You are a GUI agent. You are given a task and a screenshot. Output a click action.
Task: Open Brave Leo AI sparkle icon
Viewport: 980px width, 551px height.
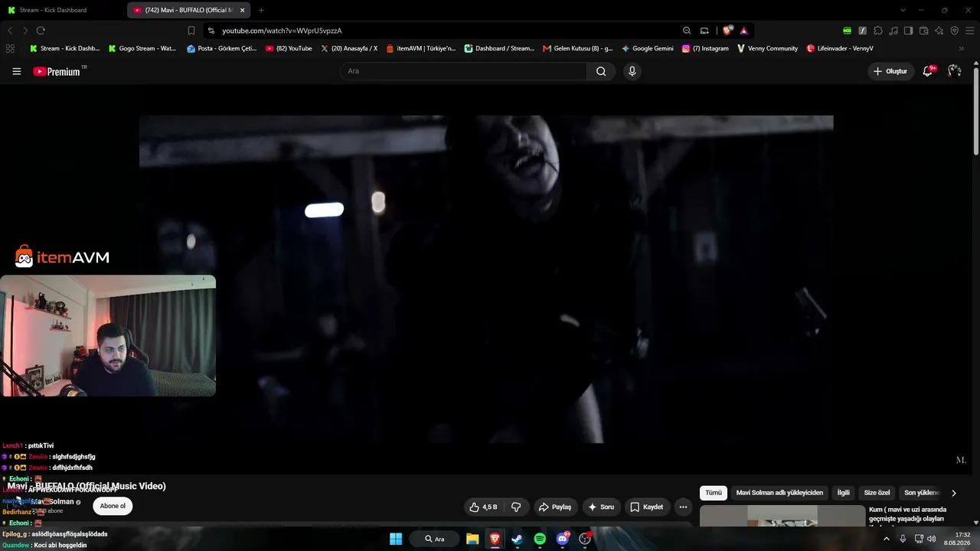[x=939, y=31]
